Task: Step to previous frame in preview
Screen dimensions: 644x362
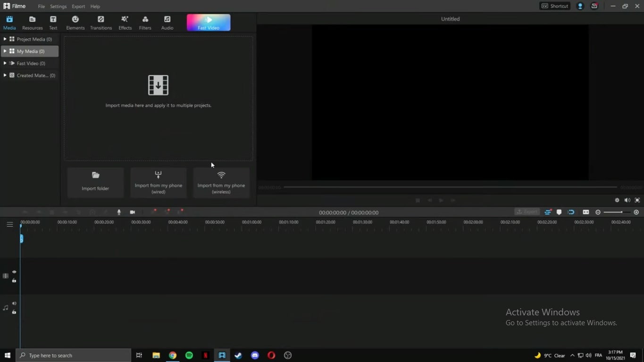Action: pos(429,200)
